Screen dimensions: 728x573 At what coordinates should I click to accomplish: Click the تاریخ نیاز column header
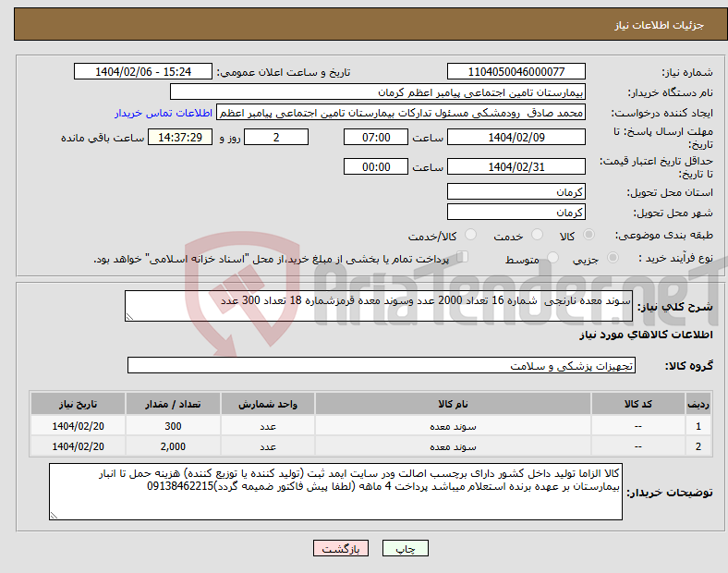[x=78, y=404]
